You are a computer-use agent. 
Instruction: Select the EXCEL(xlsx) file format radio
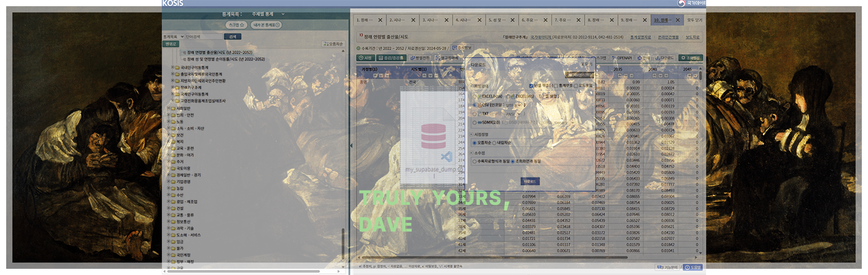coord(475,96)
